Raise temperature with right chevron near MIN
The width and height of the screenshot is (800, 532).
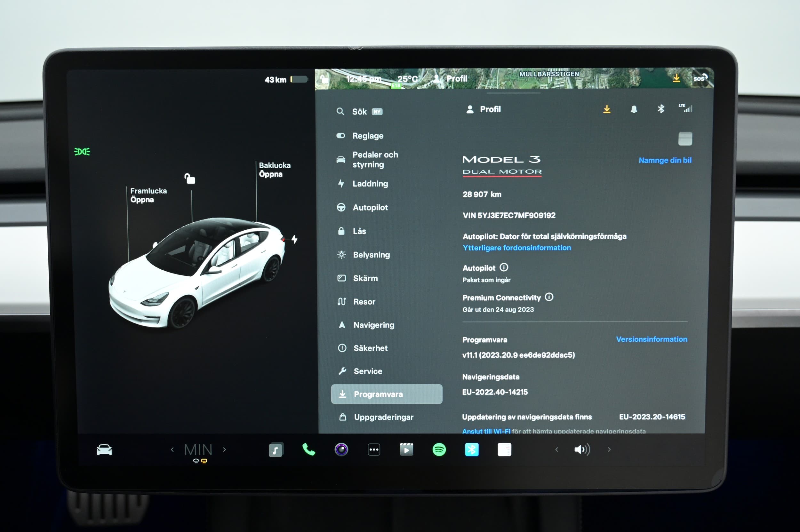tap(224, 449)
